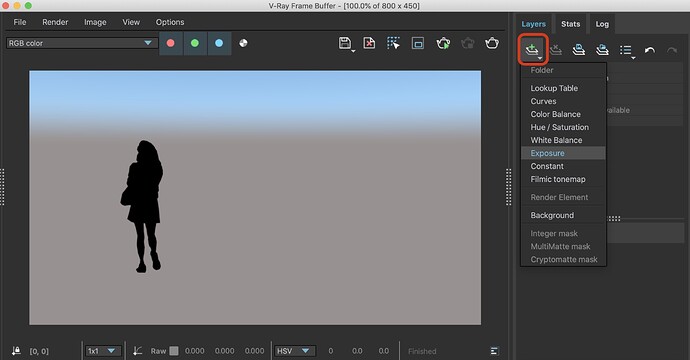Switch to the Log tab
Image resolution: width=690 pixels, height=360 pixels.
602,24
